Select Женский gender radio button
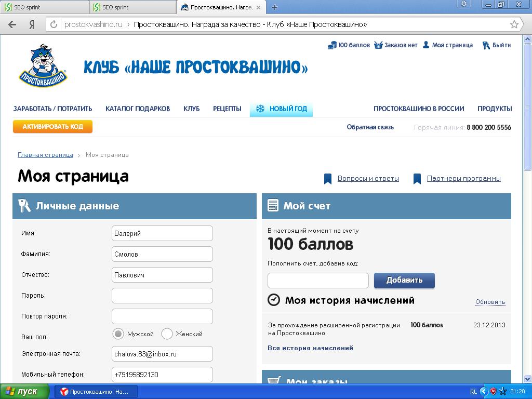 tap(167, 334)
